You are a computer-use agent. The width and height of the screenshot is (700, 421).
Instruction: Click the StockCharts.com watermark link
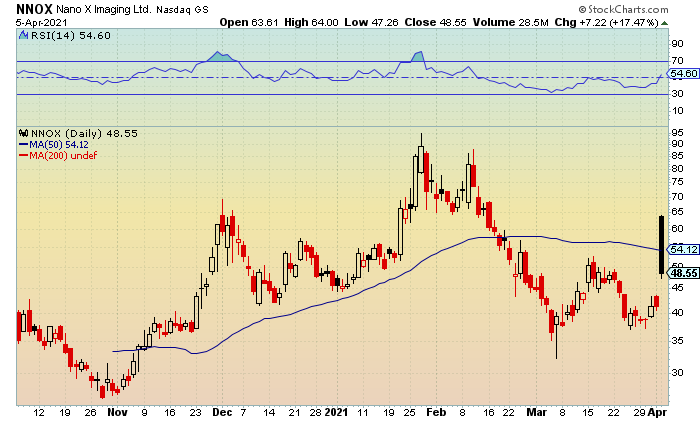623,9
